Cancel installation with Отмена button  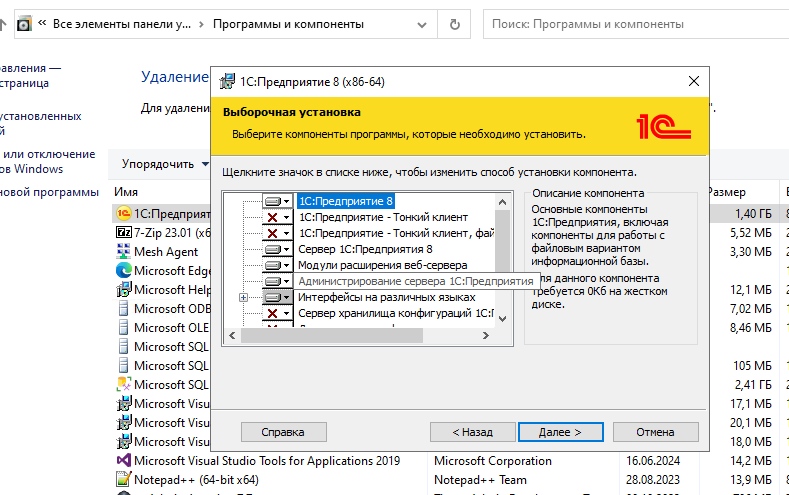[x=655, y=432]
